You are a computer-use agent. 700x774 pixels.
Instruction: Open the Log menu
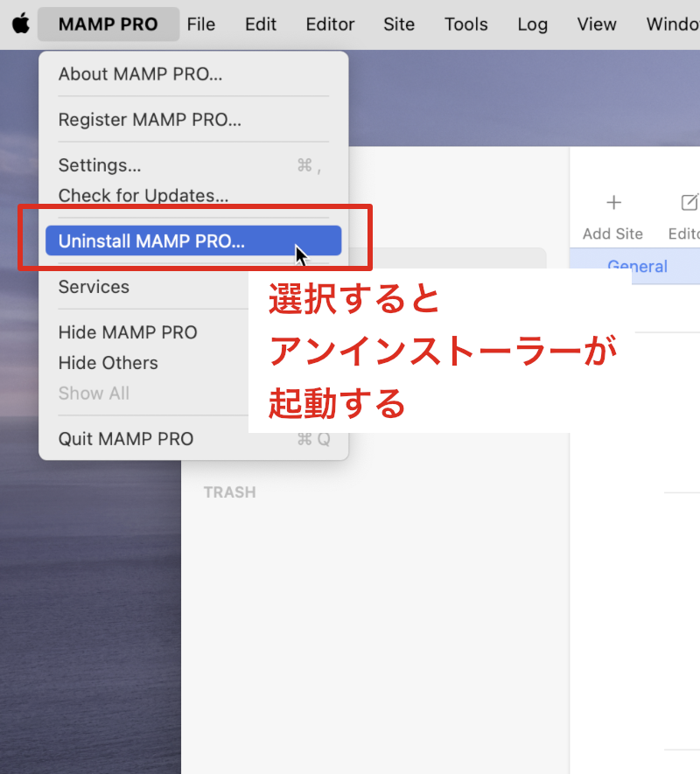(533, 24)
